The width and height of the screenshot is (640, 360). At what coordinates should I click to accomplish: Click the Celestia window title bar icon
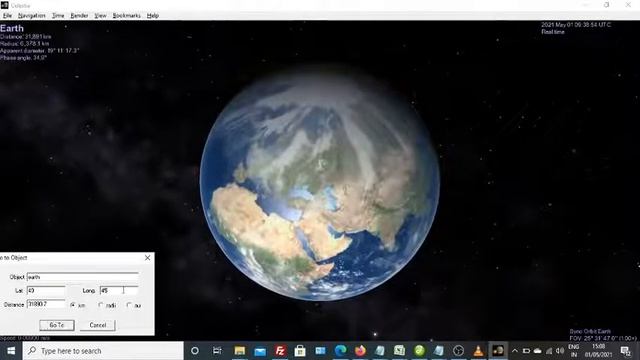point(4,5)
